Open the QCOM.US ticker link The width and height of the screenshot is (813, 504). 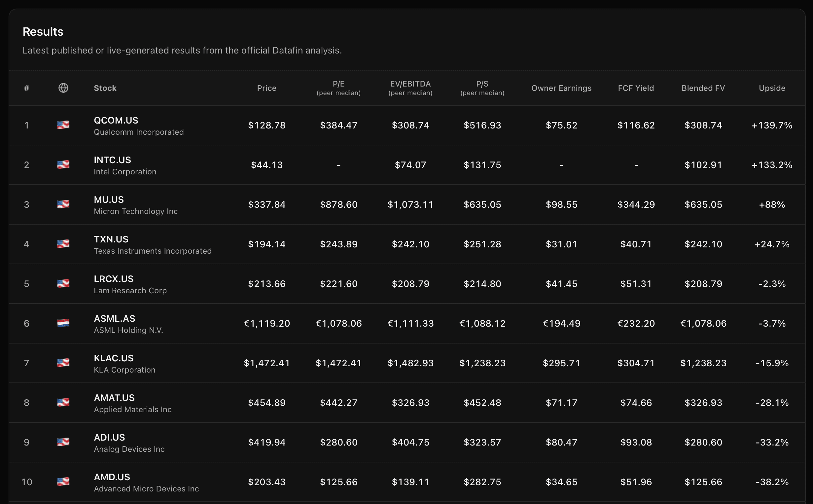tap(116, 120)
